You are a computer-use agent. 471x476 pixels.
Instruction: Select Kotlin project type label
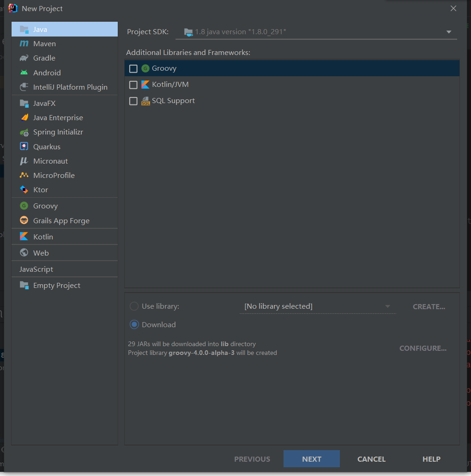click(43, 237)
